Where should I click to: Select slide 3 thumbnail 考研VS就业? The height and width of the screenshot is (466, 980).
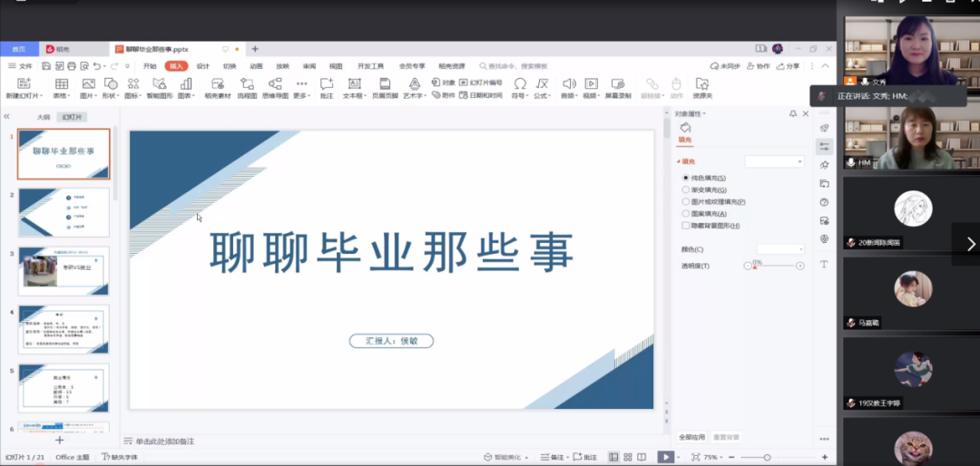tap(64, 269)
